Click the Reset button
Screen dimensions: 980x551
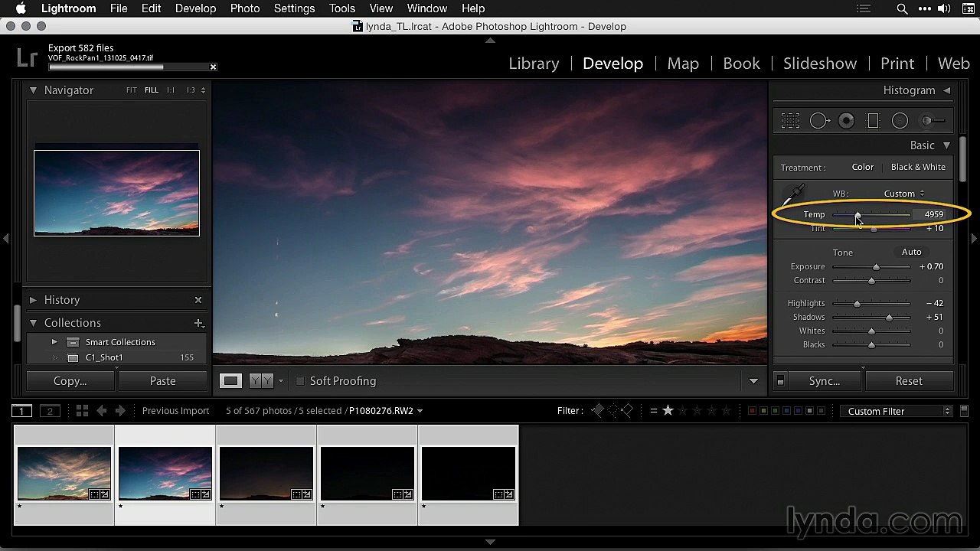click(909, 381)
